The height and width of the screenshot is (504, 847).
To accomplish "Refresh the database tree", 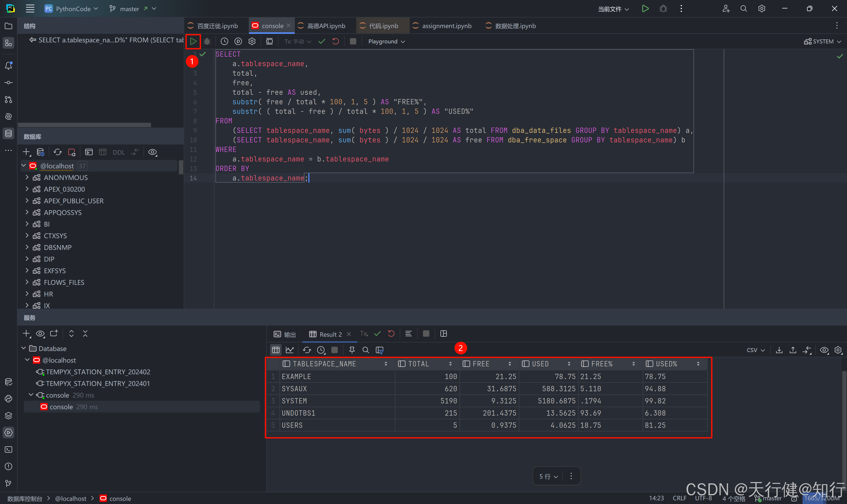I will click(58, 152).
